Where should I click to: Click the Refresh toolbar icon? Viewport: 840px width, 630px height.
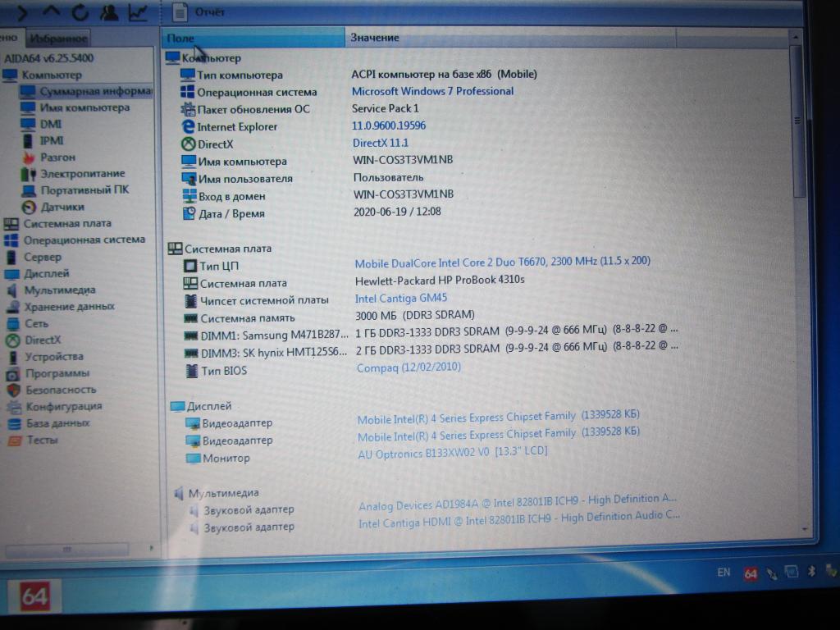[x=80, y=11]
